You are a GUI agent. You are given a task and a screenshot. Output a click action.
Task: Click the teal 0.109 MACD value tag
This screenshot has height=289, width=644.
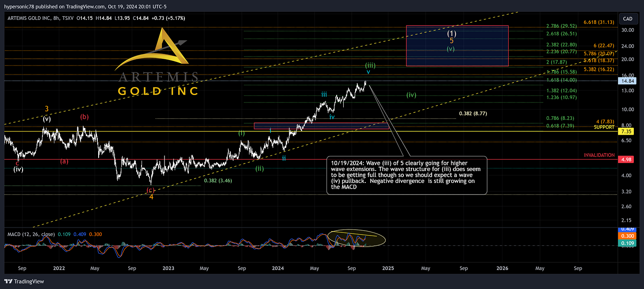628,243
